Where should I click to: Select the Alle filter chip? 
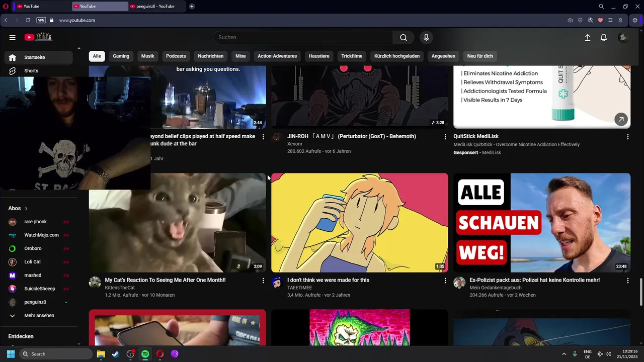pyautogui.click(x=97, y=56)
